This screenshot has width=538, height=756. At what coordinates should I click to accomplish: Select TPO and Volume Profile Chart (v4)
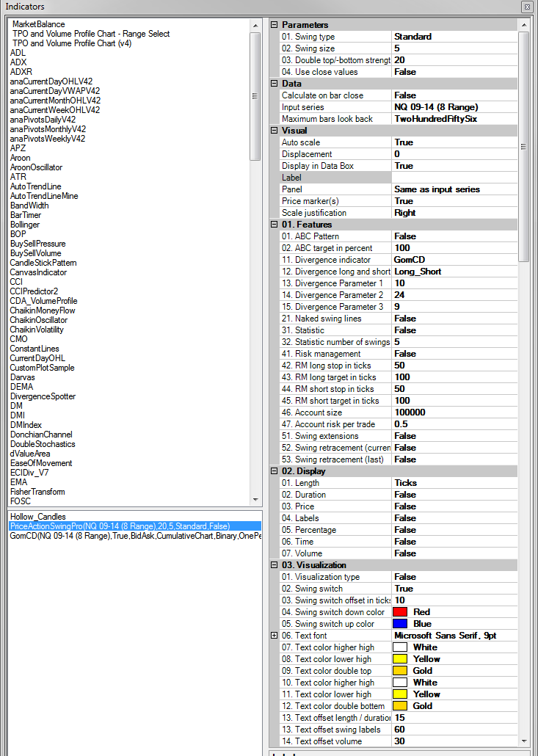pyautogui.click(x=72, y=43)
